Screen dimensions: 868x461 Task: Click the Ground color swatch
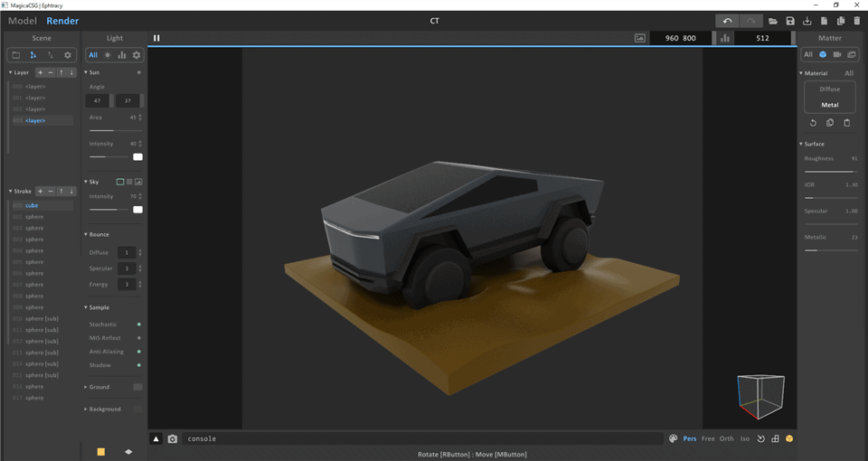137,387
